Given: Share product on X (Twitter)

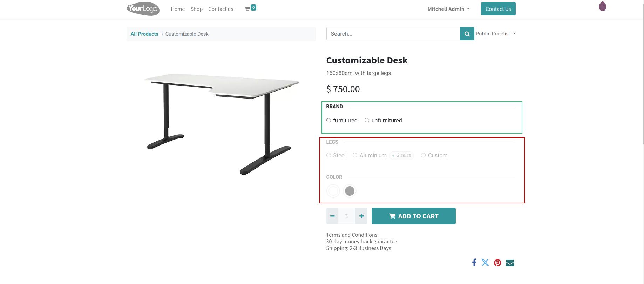Looking at the screenshot, I should point(485,263).
